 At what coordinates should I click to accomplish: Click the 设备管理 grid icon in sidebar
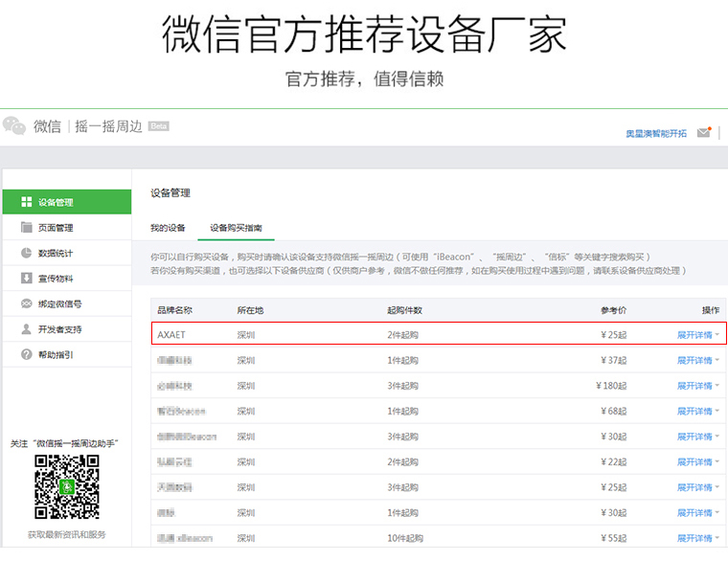click(27, 202)
